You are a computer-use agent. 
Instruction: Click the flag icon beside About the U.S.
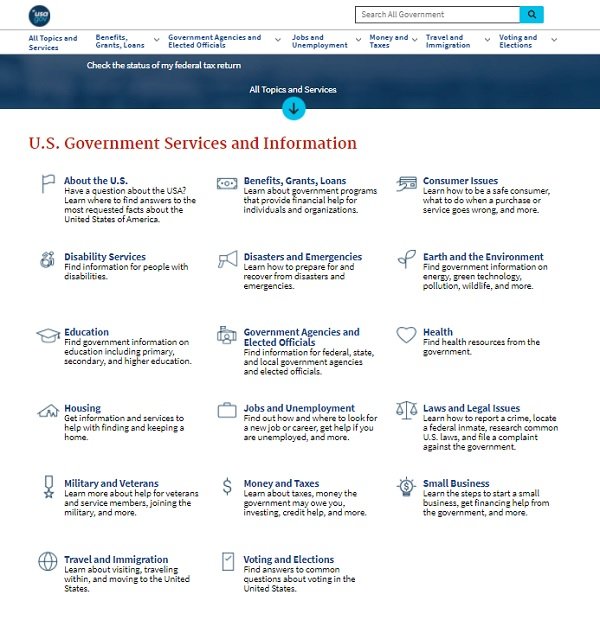pos(48,184)
